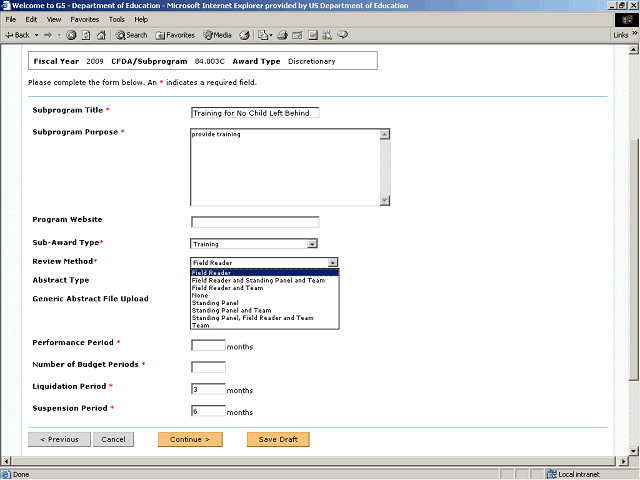Screen dimensions: 640x480
Task: Click the horizontal scrollbar left arrow
Action: tap(5, 461)
